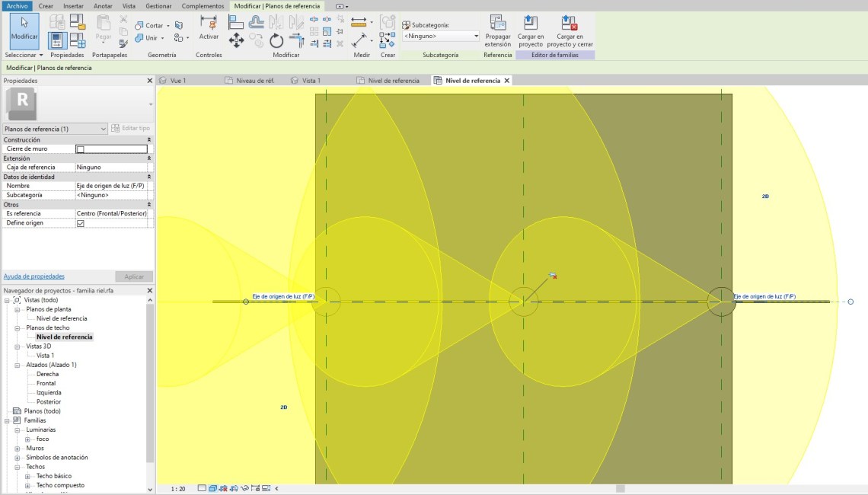
Task: Enable the Cierre de muro checkbox
Action: 81,149
